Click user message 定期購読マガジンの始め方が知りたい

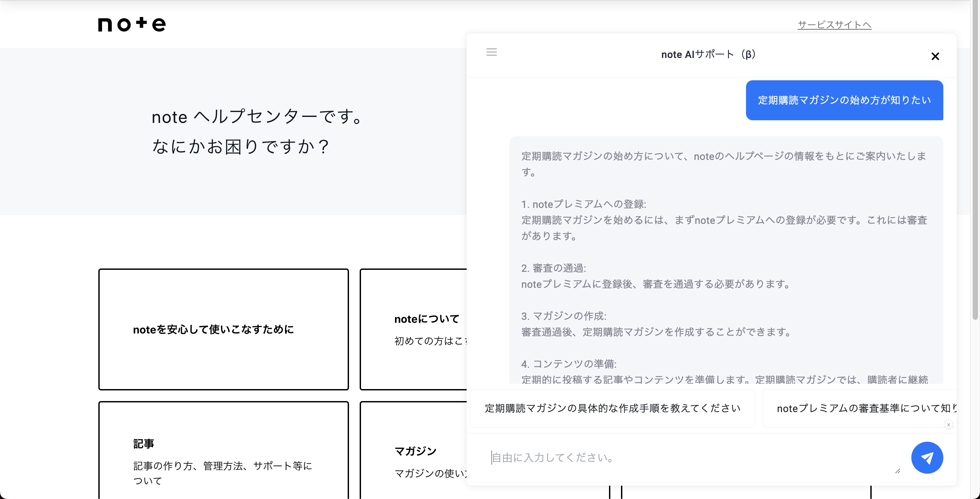click(x=844, y=100)
